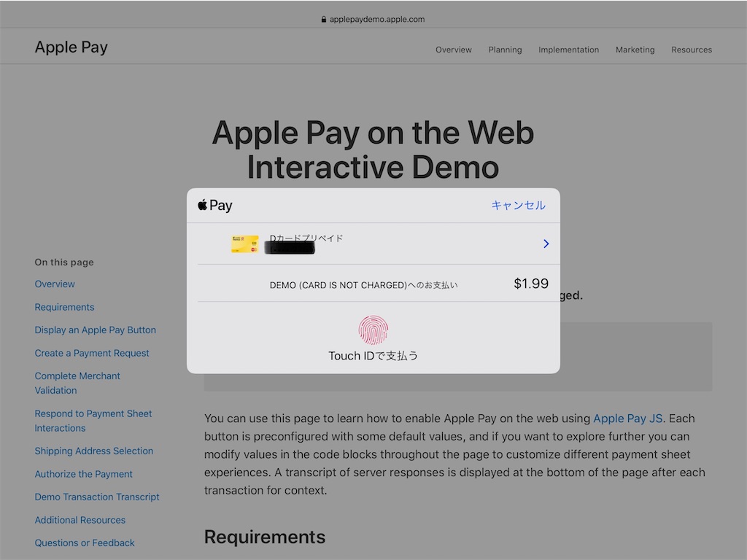Go to Create a Payment Request
Screen dimensions: 747x560
[x=92, y=353]
